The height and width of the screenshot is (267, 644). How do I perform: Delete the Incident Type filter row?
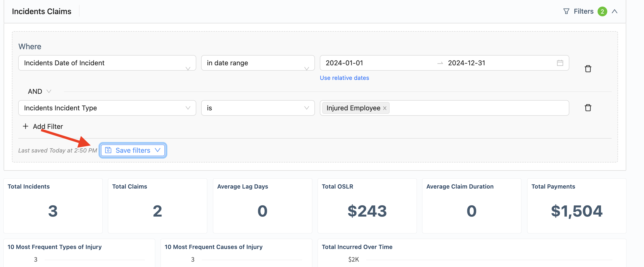(588, 108)
